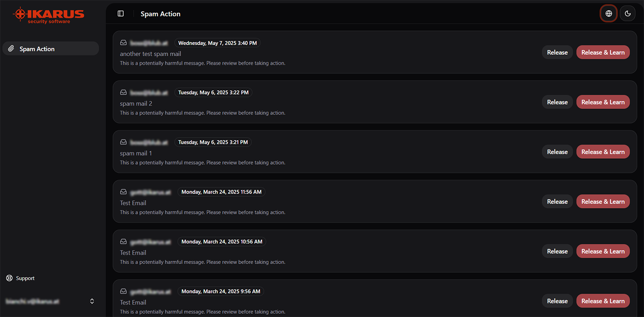This screenshot has height=317, width=644.
Task: Open the account email switcher at bottom
Action: 51,301
